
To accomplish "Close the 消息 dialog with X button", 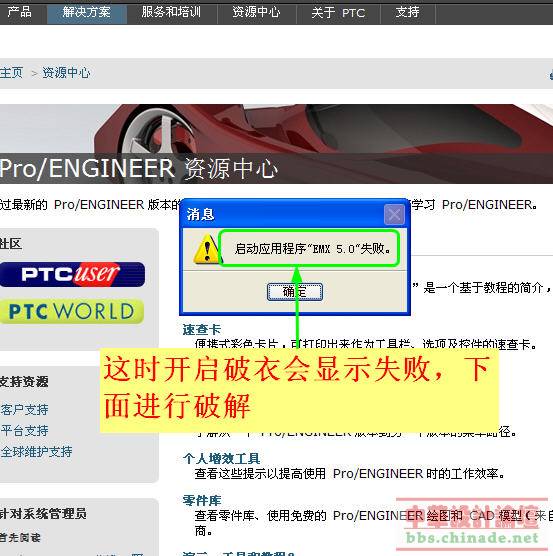I will [394, 215].
